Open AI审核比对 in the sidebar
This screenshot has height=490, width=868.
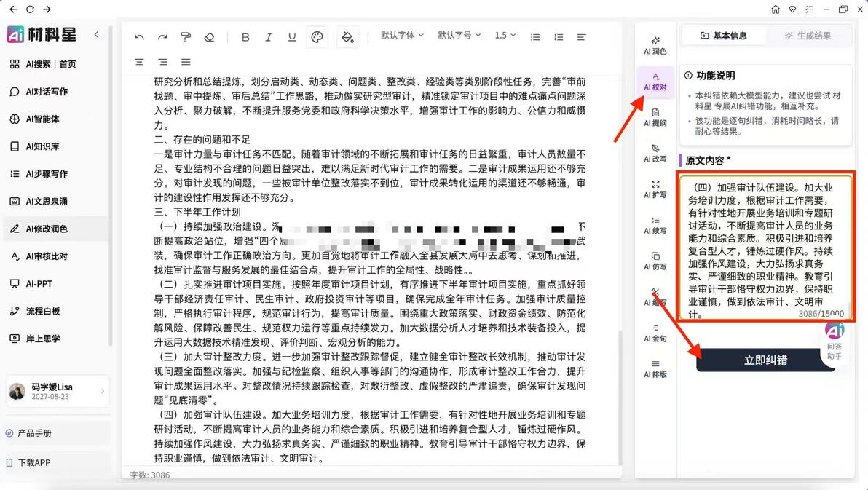[47, 256]
